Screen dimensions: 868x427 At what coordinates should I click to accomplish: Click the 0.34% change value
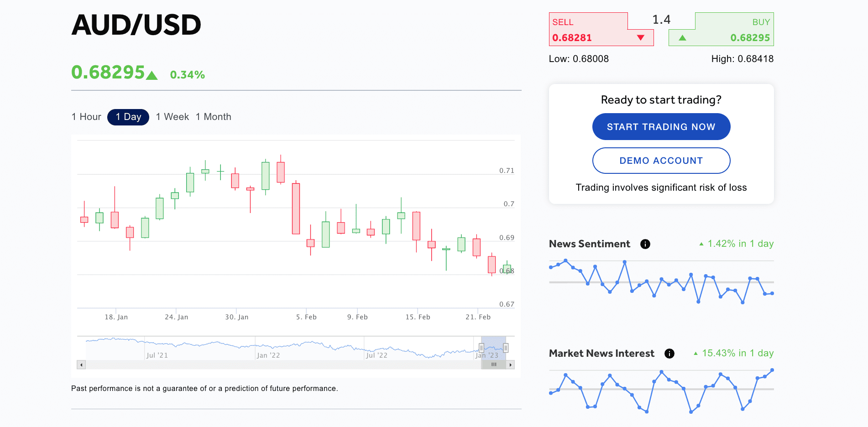pos(187,75)
